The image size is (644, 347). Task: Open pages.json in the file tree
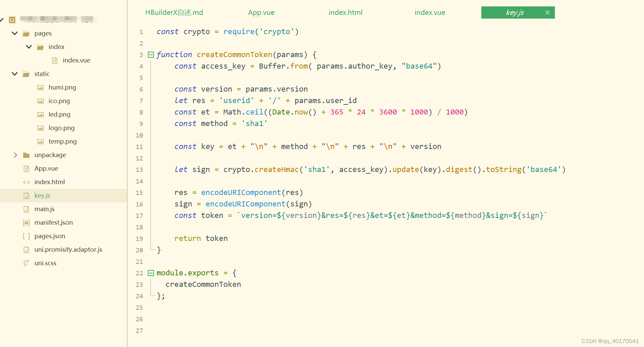(x=50, y=236)
